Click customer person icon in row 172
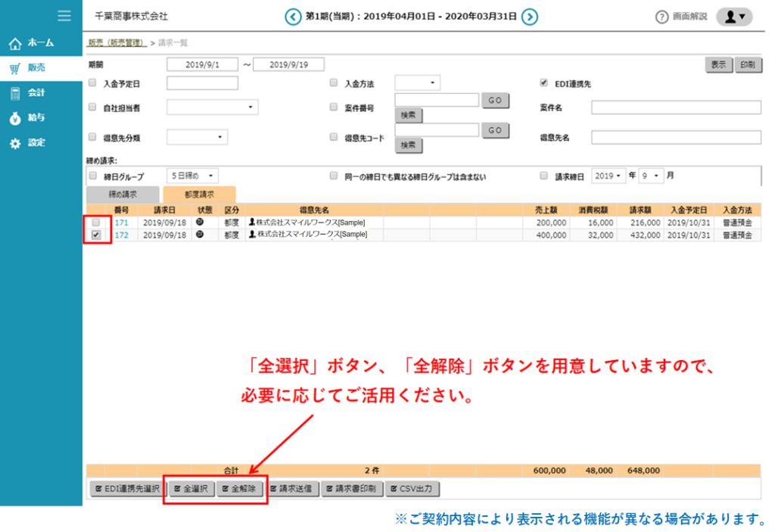 tap(252, 234)
